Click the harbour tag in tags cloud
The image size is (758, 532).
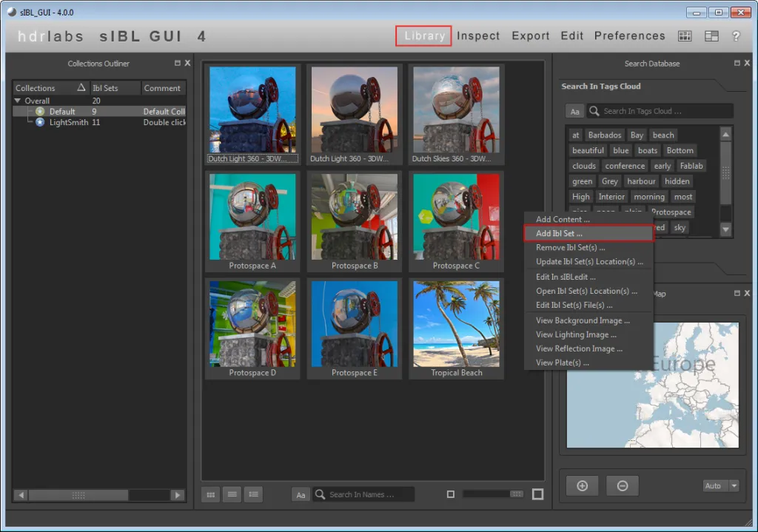[x=641, y=181]
